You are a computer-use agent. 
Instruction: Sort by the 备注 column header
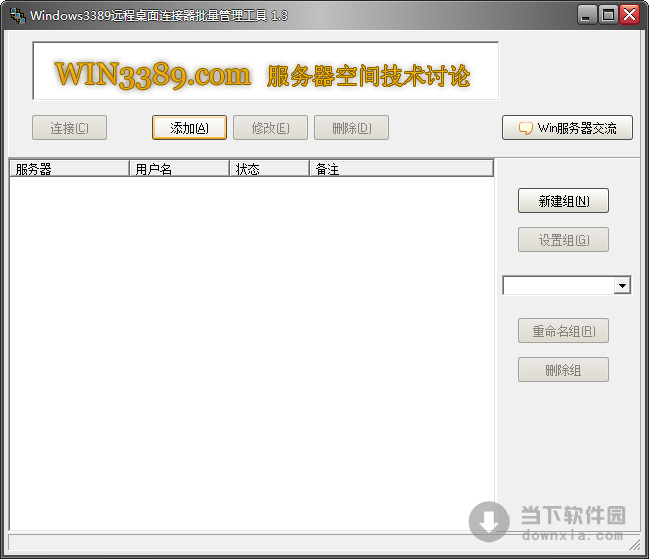pyautogui.click(x=401, y=168)
